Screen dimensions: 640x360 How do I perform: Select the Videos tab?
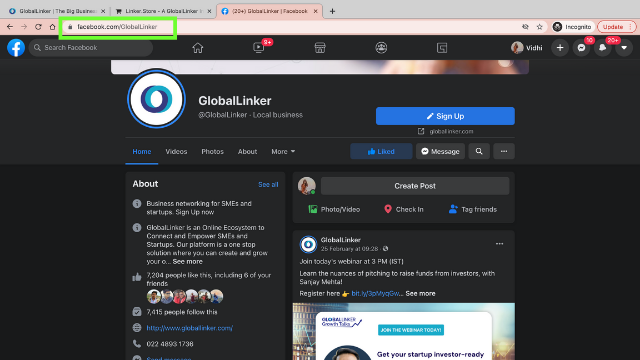pyautogui.click(x=176, y=151)
